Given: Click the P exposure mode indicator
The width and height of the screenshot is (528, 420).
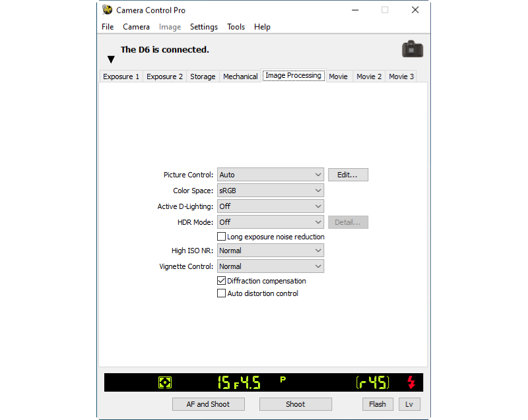Looking at the screenshot, I should pos(283,379).
